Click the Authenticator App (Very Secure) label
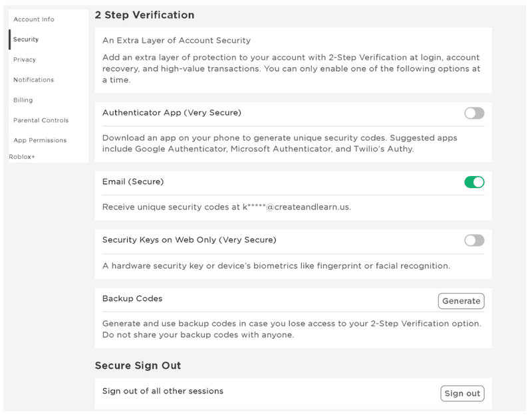Image resolution: width=532 pixels, height=416 pixels. (172, 112)
